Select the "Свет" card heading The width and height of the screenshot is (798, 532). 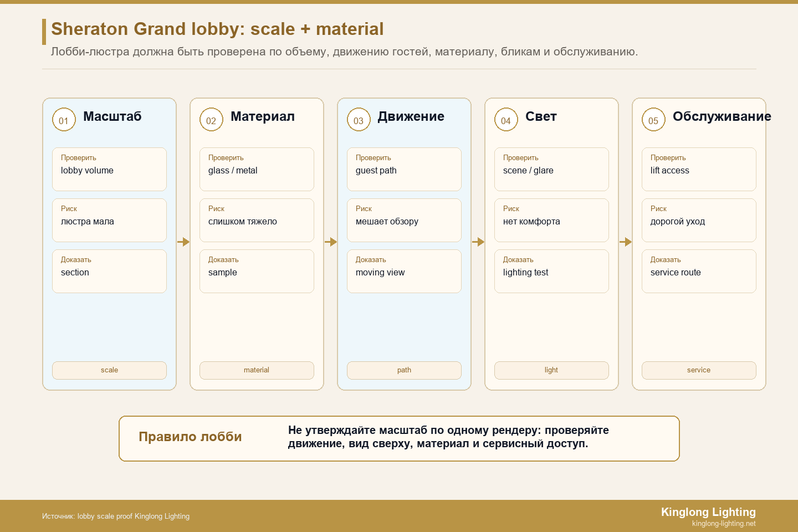tap(541, 116)
